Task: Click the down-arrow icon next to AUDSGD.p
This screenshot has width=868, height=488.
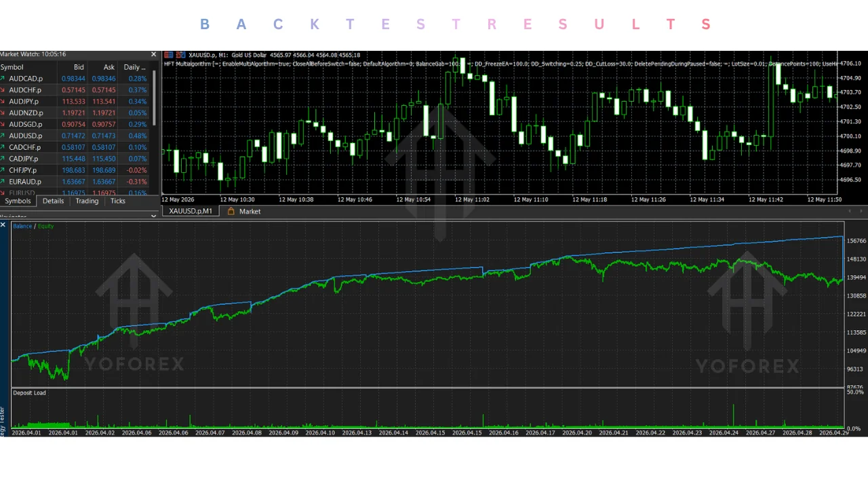Action: click(3, 125)
